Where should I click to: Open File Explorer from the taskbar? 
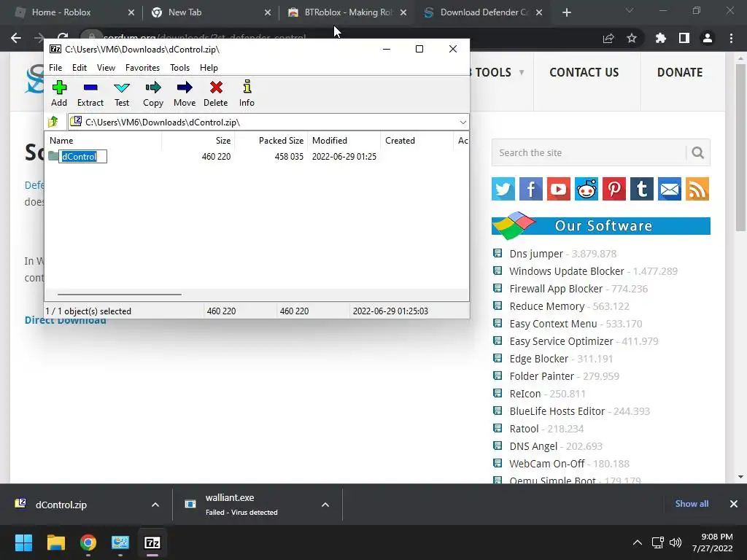[x=55, y=542]
